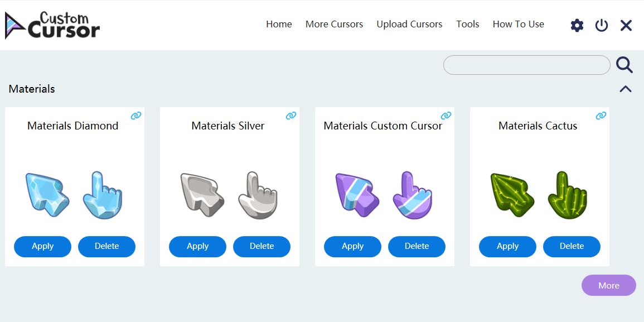This screenshot has width=644, height=322.
Task: Delete the Materials Silver pack
Action: tap(262, 246)
